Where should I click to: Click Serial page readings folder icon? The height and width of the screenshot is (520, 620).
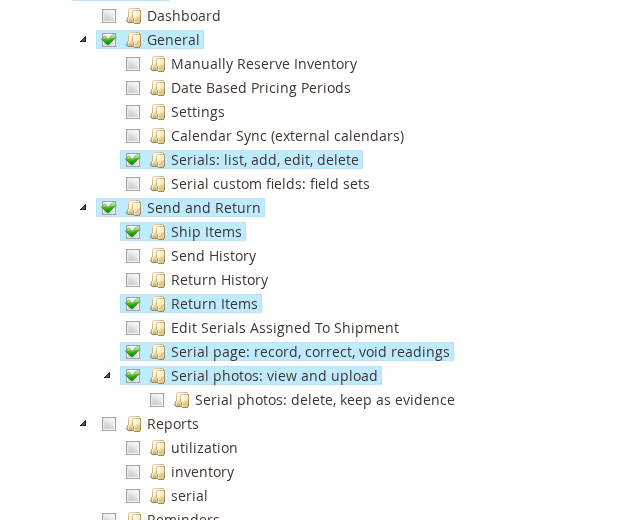pos(158,352)
